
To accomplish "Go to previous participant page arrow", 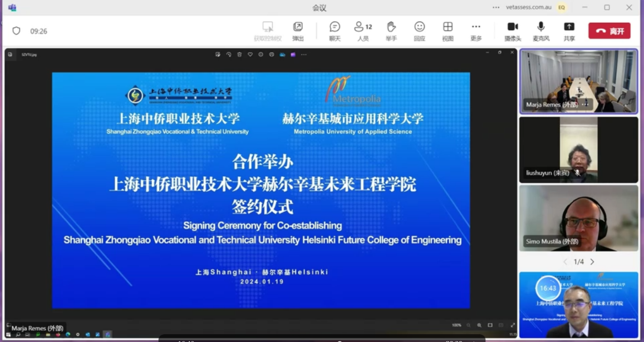I will tap(565, 262).
